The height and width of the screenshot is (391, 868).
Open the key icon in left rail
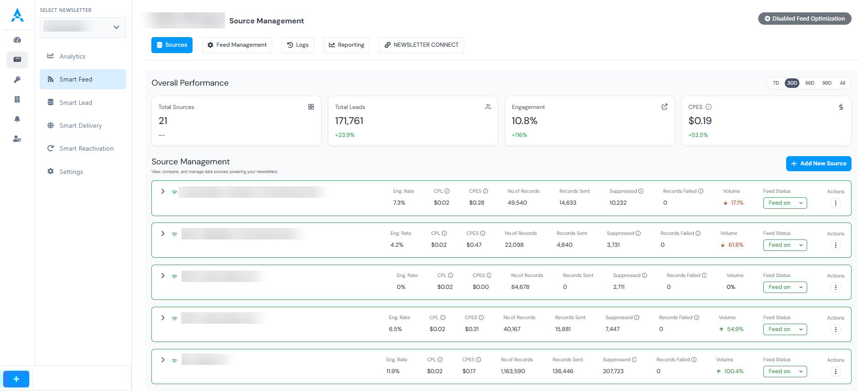(x=17, y=80)
